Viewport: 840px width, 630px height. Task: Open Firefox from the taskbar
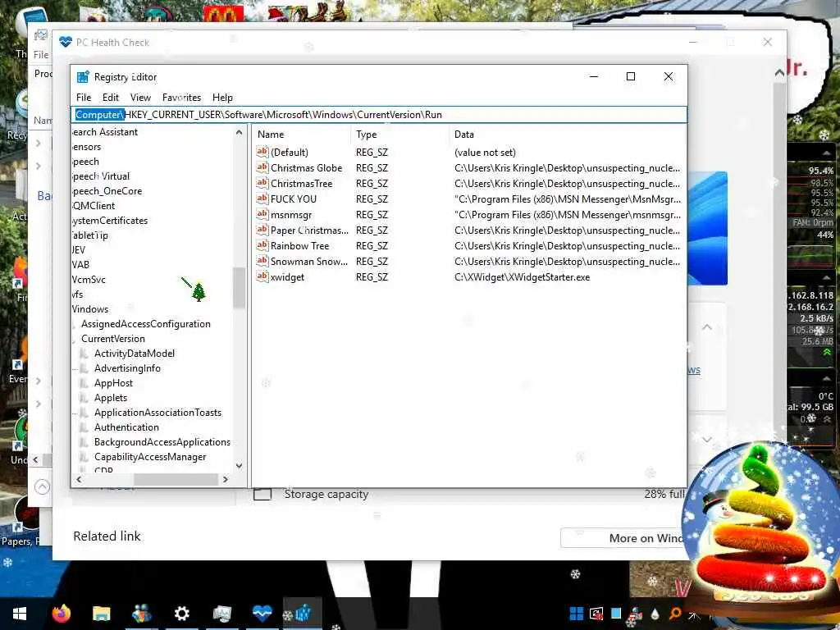[61, 614]
